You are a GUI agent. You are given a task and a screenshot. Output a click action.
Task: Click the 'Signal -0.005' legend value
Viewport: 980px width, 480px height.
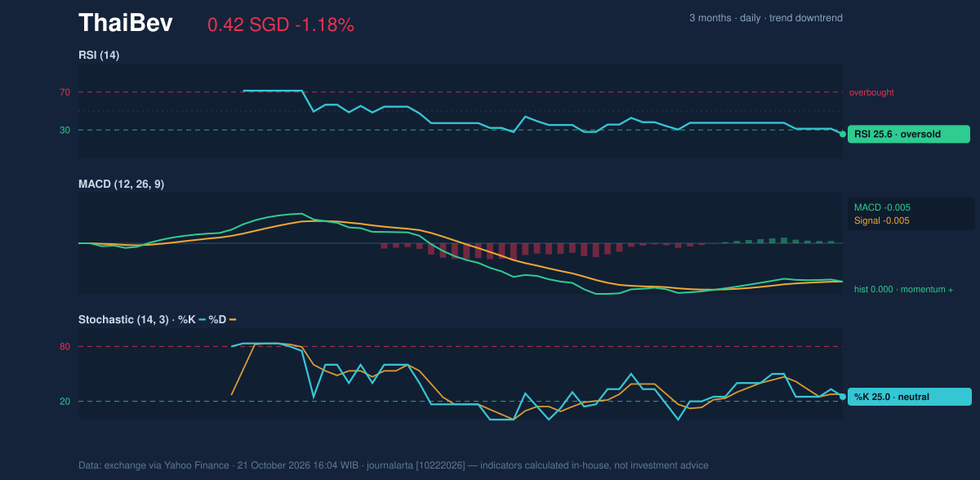click(x=882, y=220)
